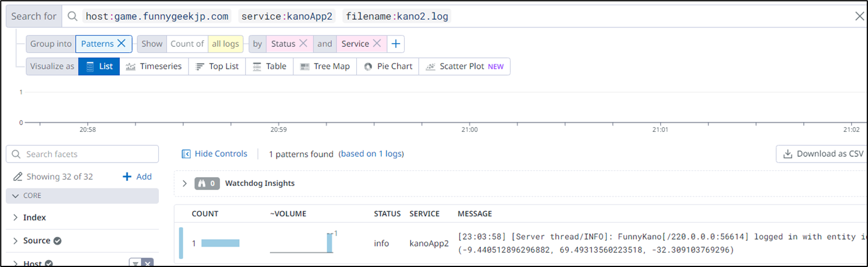Click the STATUS column header
This screenshot has height=267, width=868.
[387, 214]
